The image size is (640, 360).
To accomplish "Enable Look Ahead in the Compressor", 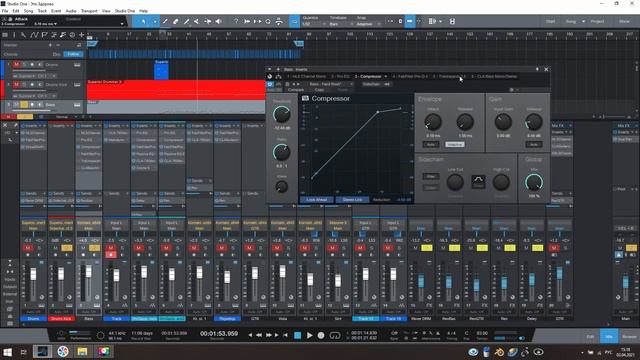I will point(317,200).
